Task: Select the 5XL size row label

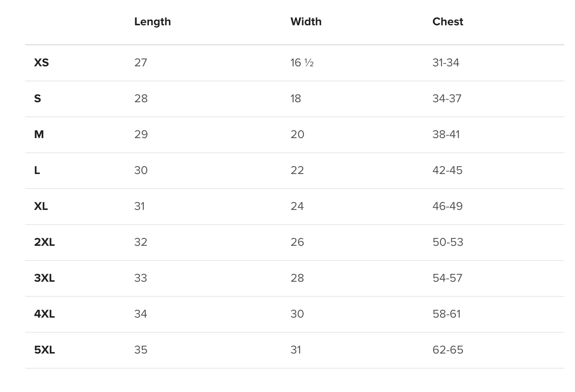Action: click(x=44, y=350)
